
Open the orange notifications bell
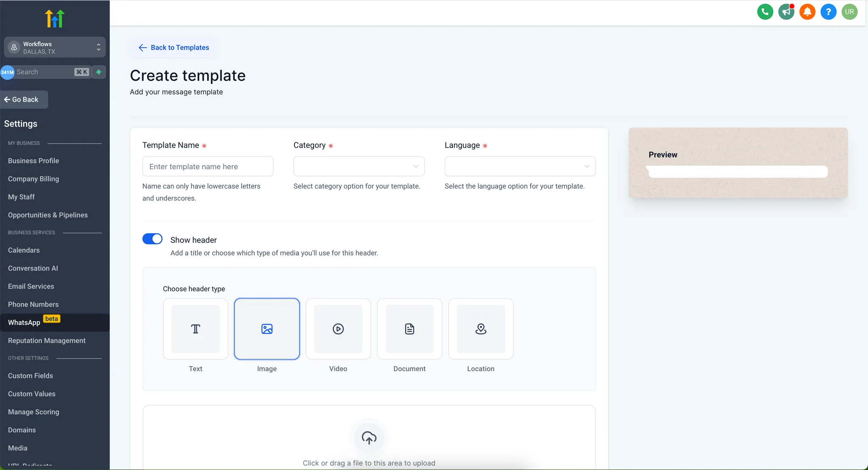pyautogui.click(x=807, y=12)
